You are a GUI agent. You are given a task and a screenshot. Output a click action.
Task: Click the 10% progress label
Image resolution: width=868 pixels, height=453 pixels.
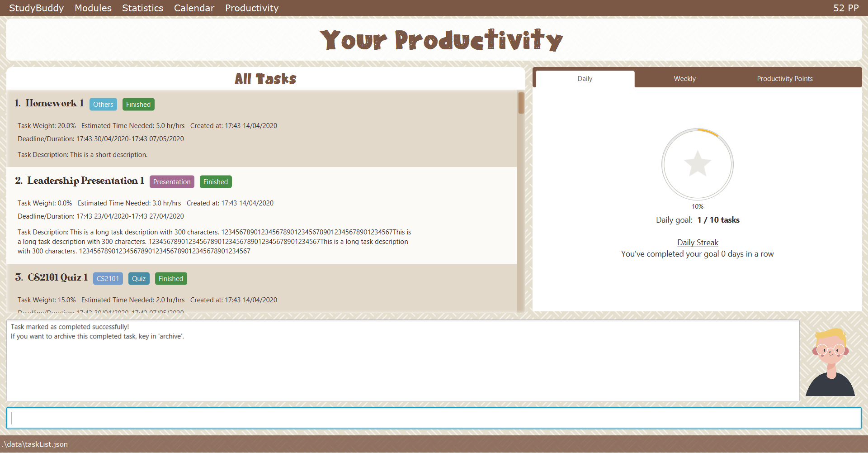click(x=698, y=206)
